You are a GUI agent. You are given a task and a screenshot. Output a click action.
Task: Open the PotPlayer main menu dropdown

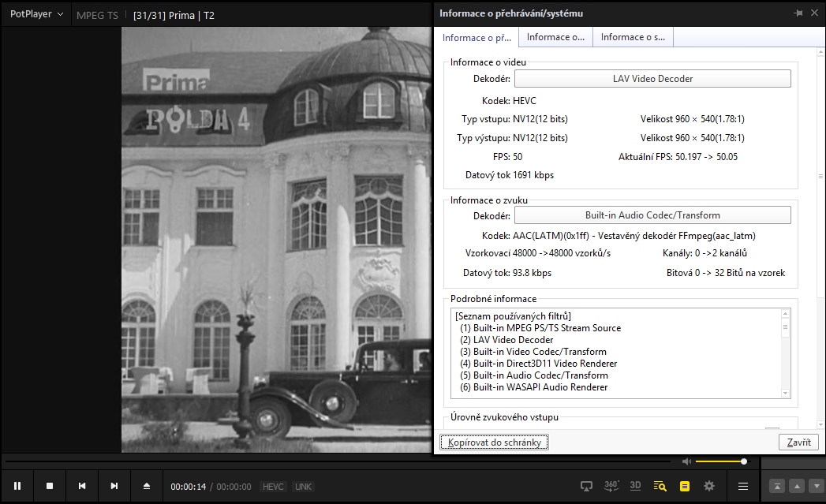point(36,14)
